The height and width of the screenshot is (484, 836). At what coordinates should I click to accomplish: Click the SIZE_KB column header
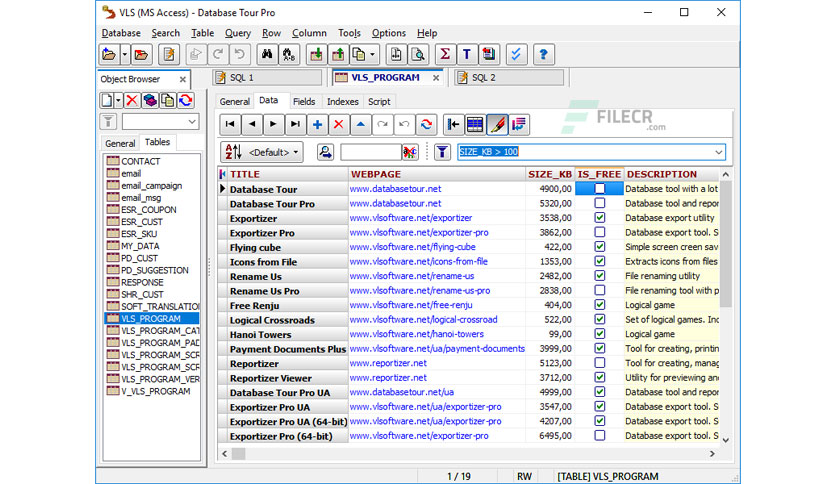tap(550, 174)
